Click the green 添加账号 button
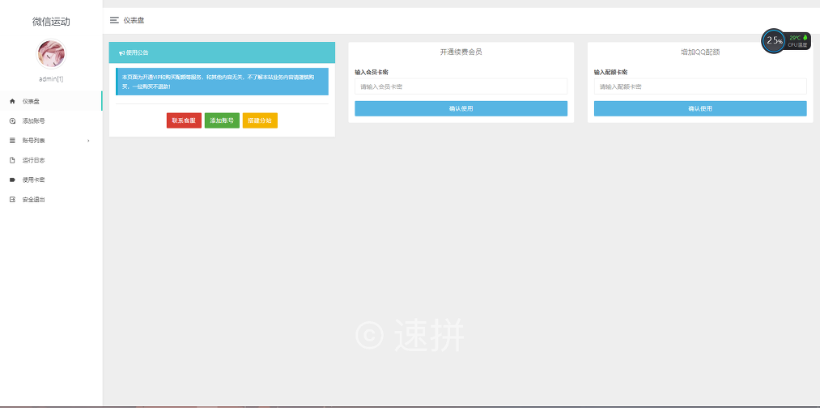The width and height of the screenshot is (822, 408). coord(222,121)
